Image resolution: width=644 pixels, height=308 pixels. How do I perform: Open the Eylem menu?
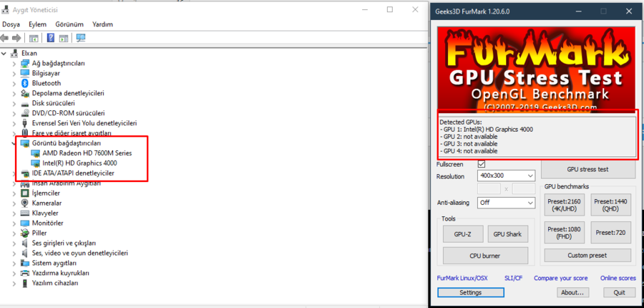point(37,24)
